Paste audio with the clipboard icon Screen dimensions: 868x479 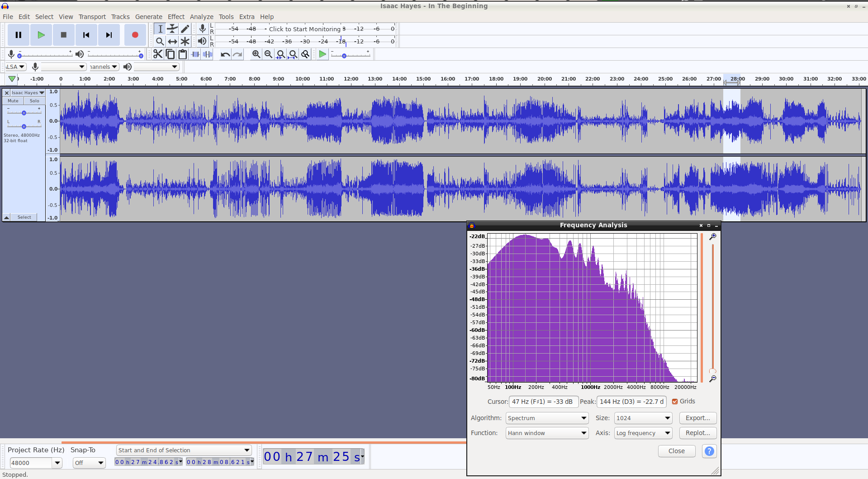(x=183, y=54)
